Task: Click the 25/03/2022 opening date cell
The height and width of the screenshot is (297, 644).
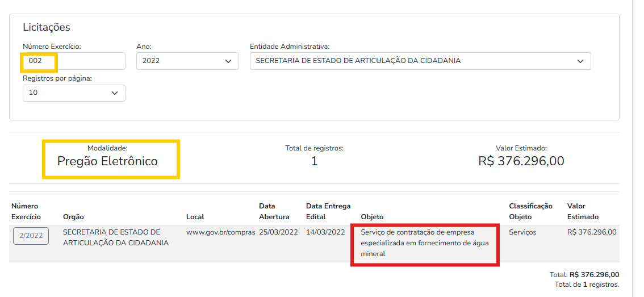Action: click(x=278, y=232)
